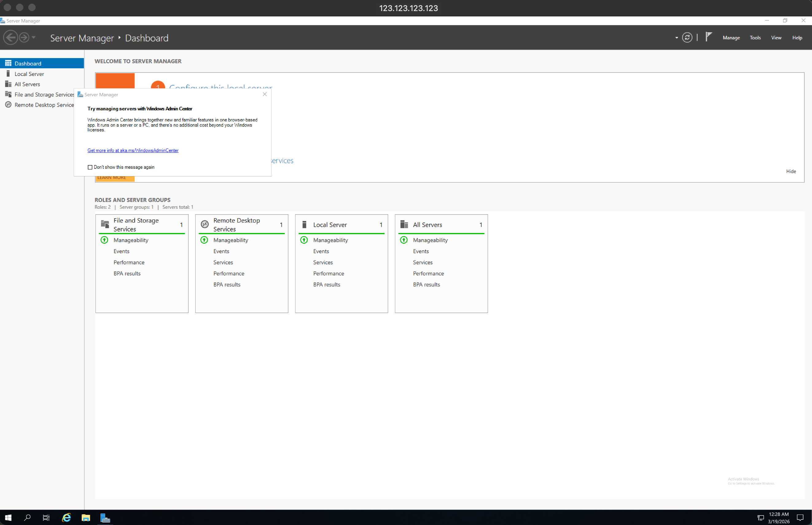Open the Windows Start menu
Image resolution: width=812 pixels, height=525 pixels.
coord(8,518)
